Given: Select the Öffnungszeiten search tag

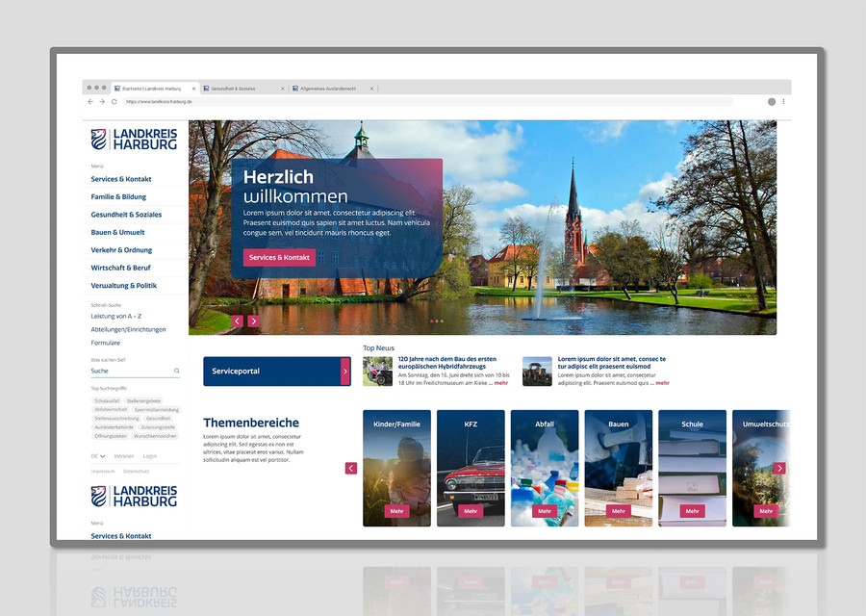Looking at the screenshot, I should (110, 436).
